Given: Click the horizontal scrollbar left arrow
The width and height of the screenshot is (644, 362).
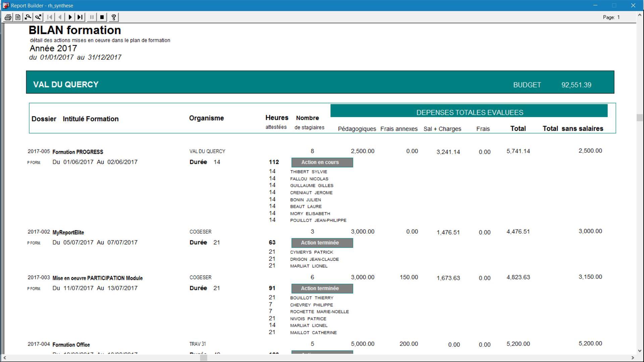Looking at the screenshot, I should click(4, 358).
